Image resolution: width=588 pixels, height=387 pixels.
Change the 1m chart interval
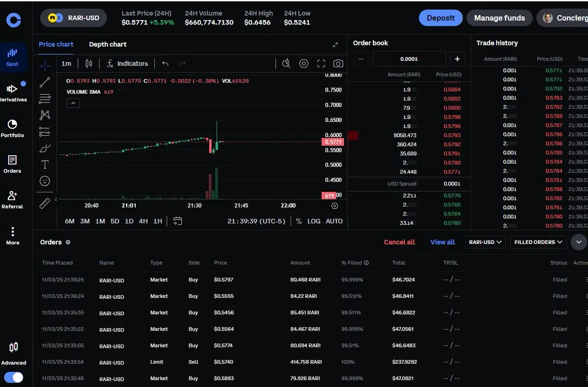click(x=66, y=64)
